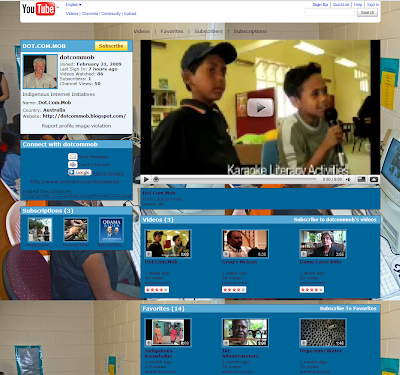The height and width of the screenshot is (375, 400).
Task: Open the Dot.Com.Mob video thumbnail
Action: tap(168, 244)
